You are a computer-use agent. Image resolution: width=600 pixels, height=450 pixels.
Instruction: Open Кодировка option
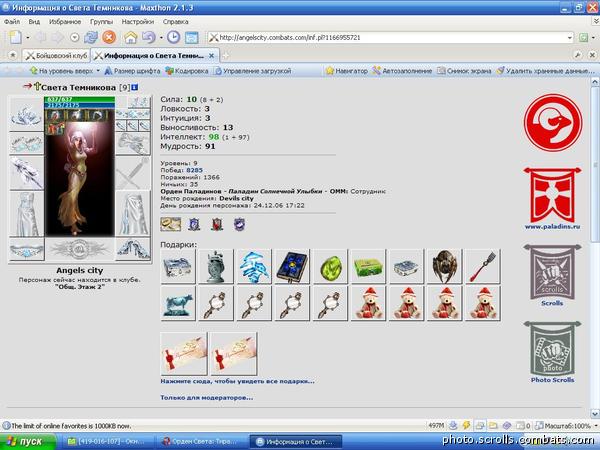187,71
